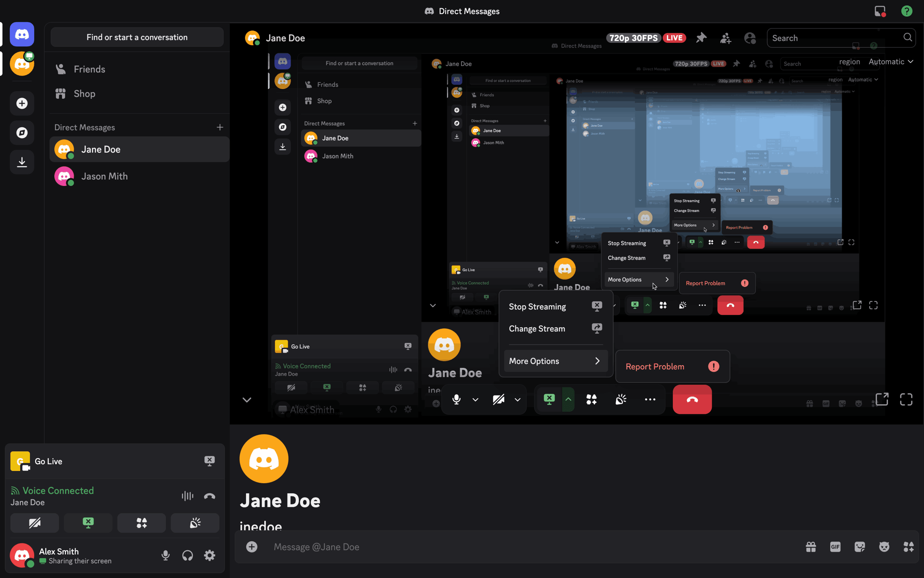The height and width of the screenshot is (578, 924).
Task: Open the Friends list
Action: point(137,69)
